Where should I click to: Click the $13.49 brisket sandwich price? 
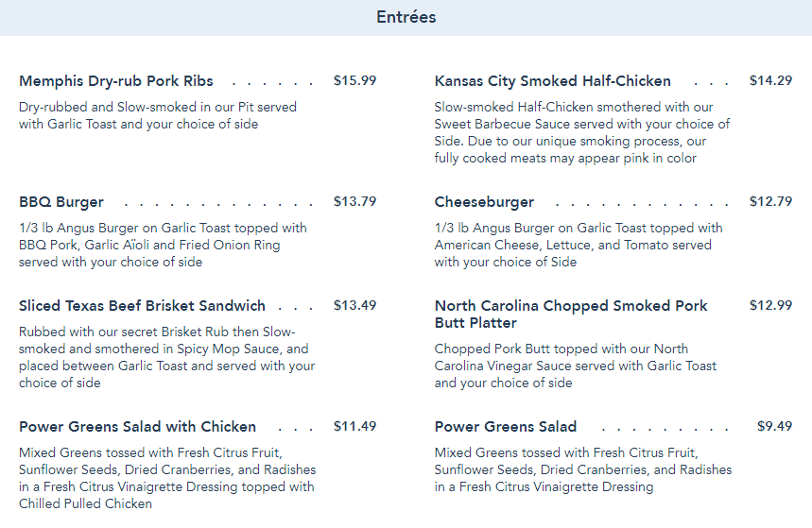point(354,306)
